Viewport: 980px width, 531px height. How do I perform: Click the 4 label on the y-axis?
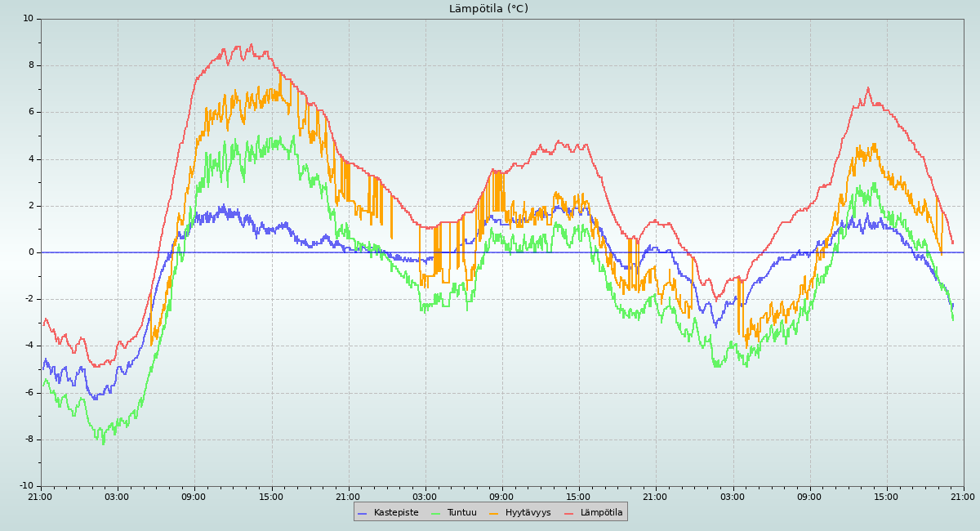click(31, 159)
